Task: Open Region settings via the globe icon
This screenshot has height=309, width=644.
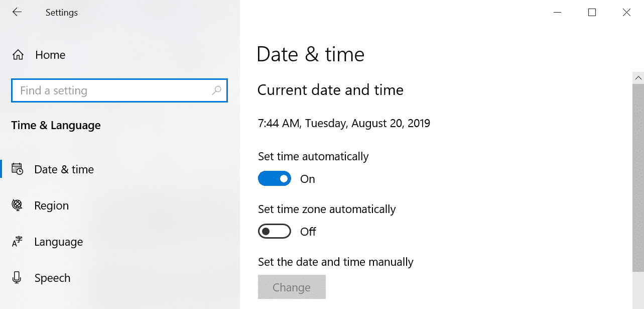Action: click(x=17, y=205)
